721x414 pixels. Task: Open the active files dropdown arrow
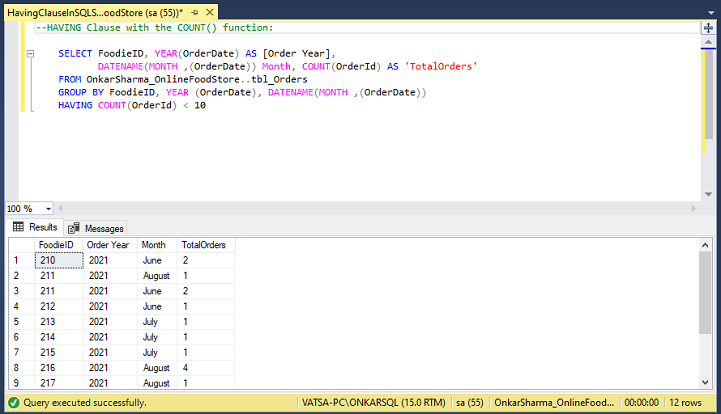pos(711,13)
